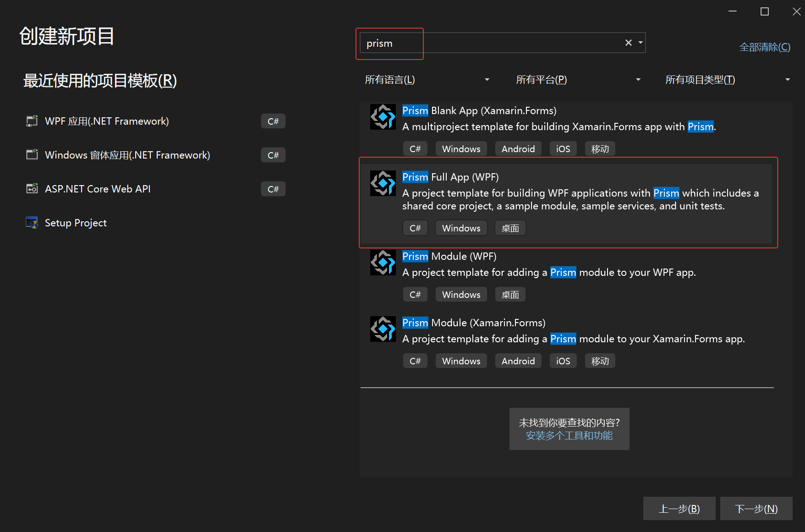Click Windows tag under Prism Module (WPF)

point(461,295)
